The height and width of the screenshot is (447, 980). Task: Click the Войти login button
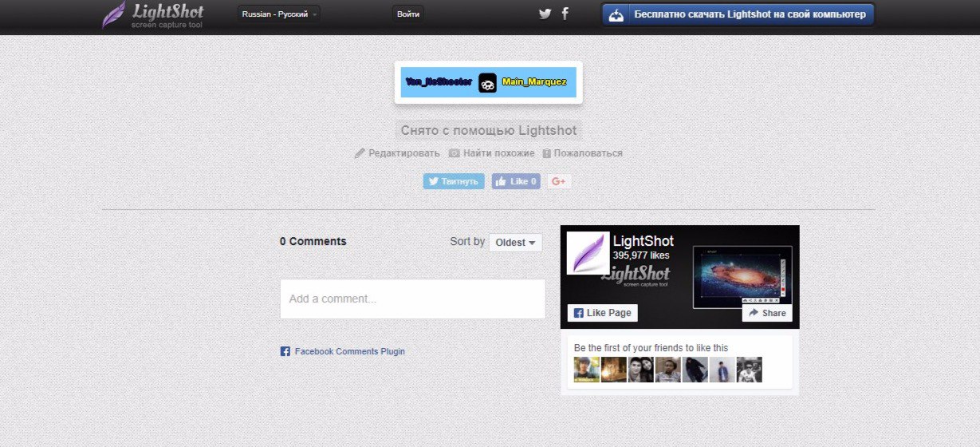pyautogui.click(x=408, y=14)
